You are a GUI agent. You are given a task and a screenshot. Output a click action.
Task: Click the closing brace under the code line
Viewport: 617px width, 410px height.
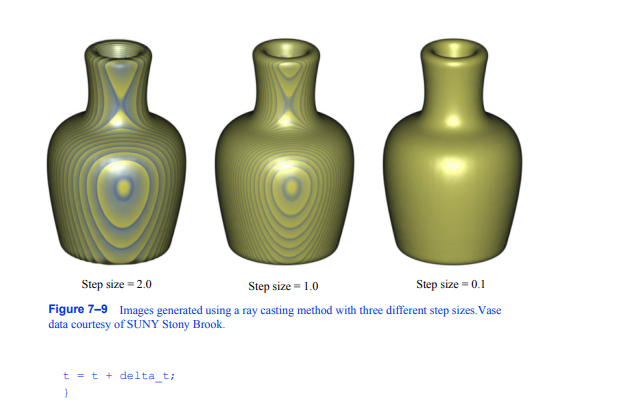pos(66,393)
